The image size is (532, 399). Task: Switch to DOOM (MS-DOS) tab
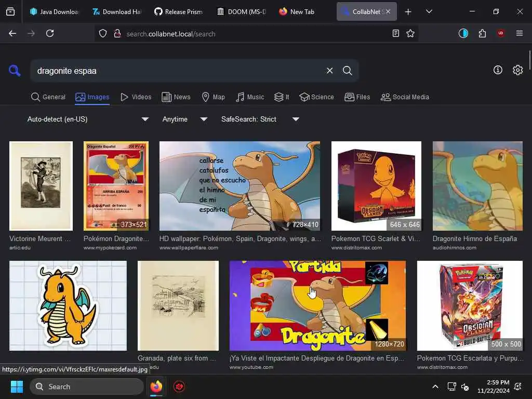(x=241, y=11)
